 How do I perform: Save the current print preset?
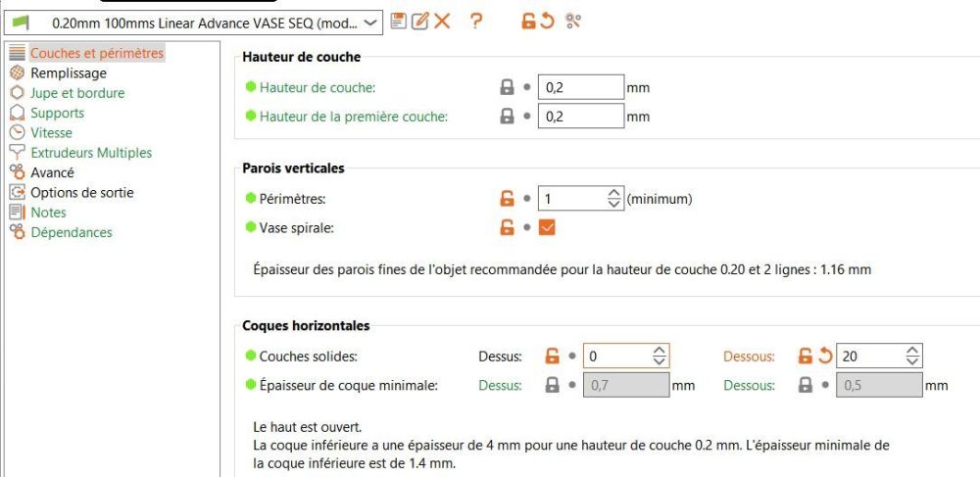[x=398, y=21]
